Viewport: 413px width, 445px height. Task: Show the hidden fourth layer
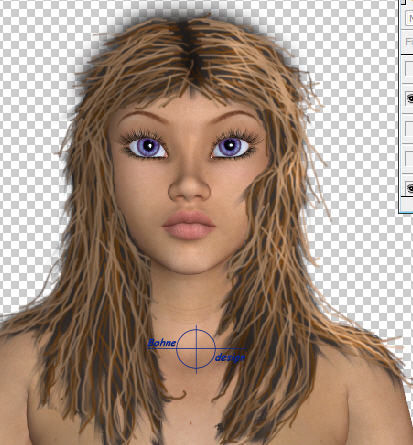pos(409,158)
